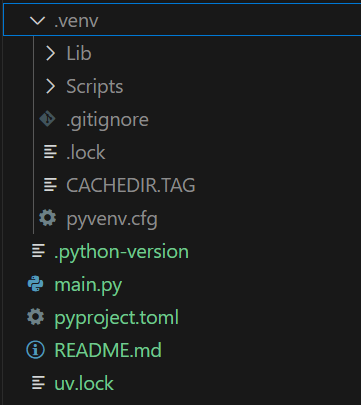Click the gear icon beside pyvenv.cfg

pyautogui.click(x=47, y=218)
